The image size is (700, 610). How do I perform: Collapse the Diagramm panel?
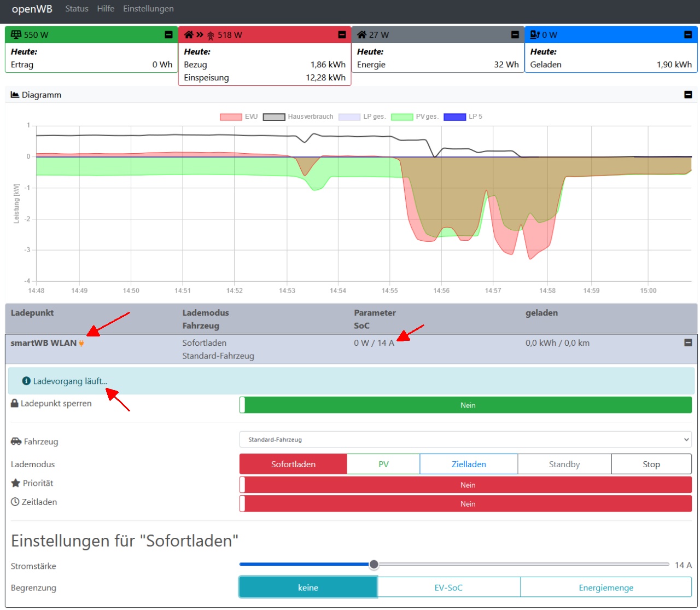[x=688, y=95]
